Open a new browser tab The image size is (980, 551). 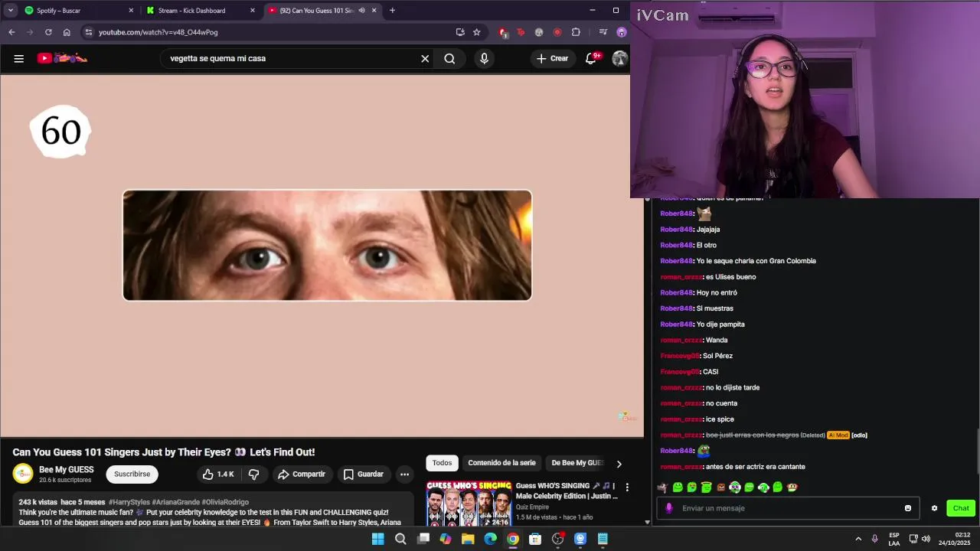click(x=392, y=11)
